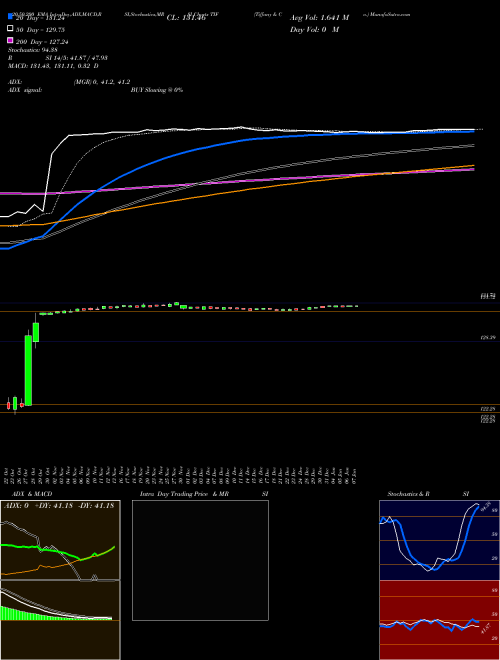
Task: Click the price level label beside the blue line
Action: 488,337
